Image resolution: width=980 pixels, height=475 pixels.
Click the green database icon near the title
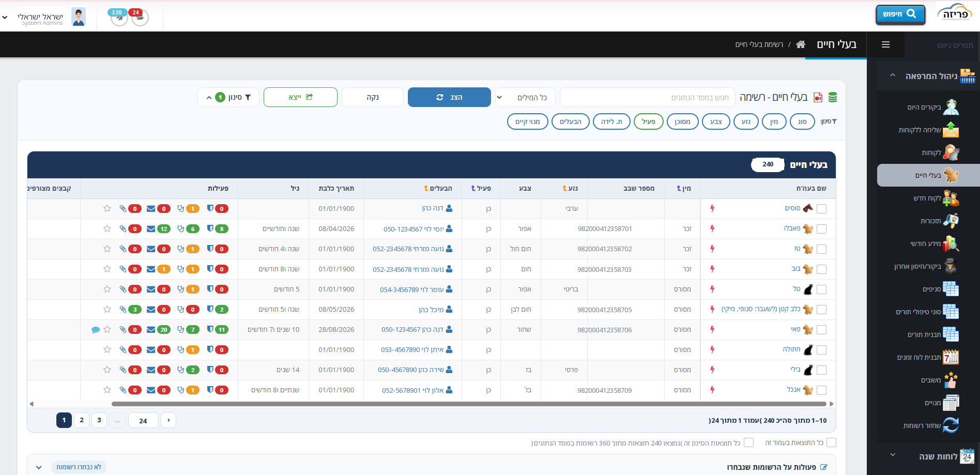833,97
